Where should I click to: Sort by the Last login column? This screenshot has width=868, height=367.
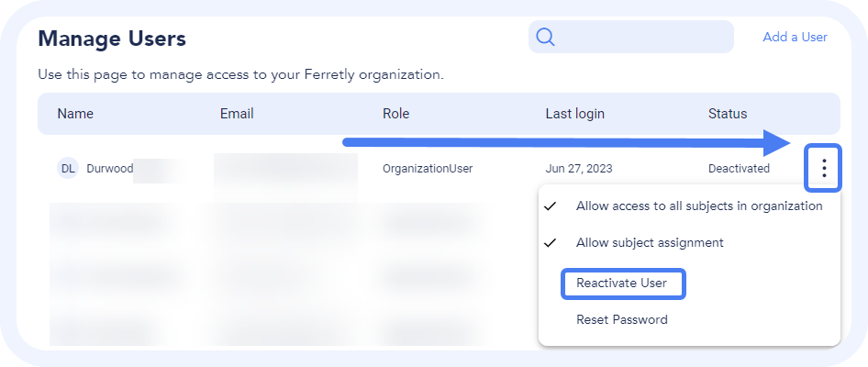(574, 115)
